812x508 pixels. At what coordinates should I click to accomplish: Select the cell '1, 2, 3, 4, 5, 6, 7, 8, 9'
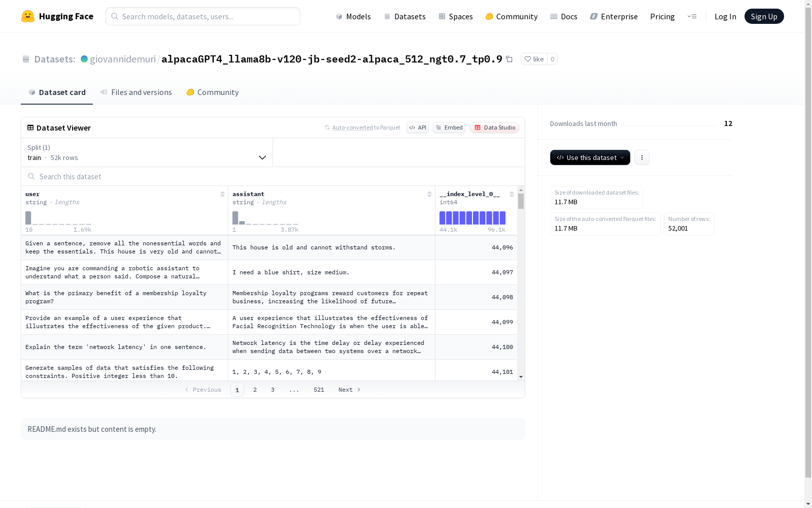[x=331, y=370]
